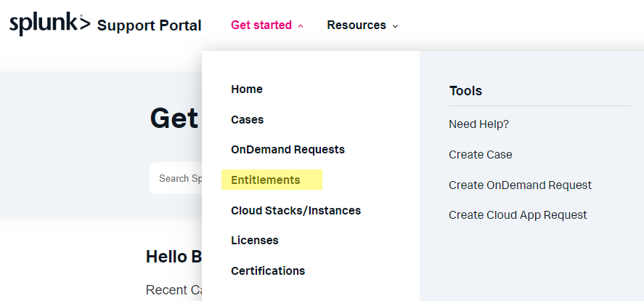
Task: Start Create OnDemand Request
Action: [521, 185]
